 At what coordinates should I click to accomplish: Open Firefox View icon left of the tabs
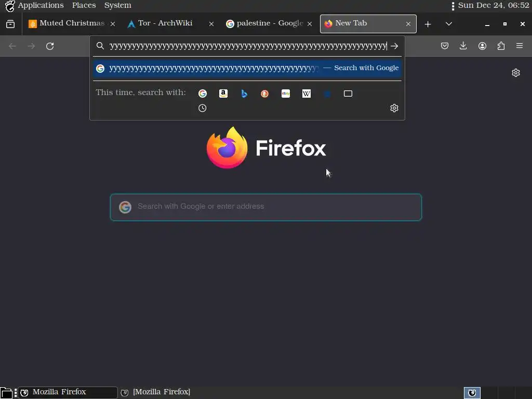click(10, 24)
